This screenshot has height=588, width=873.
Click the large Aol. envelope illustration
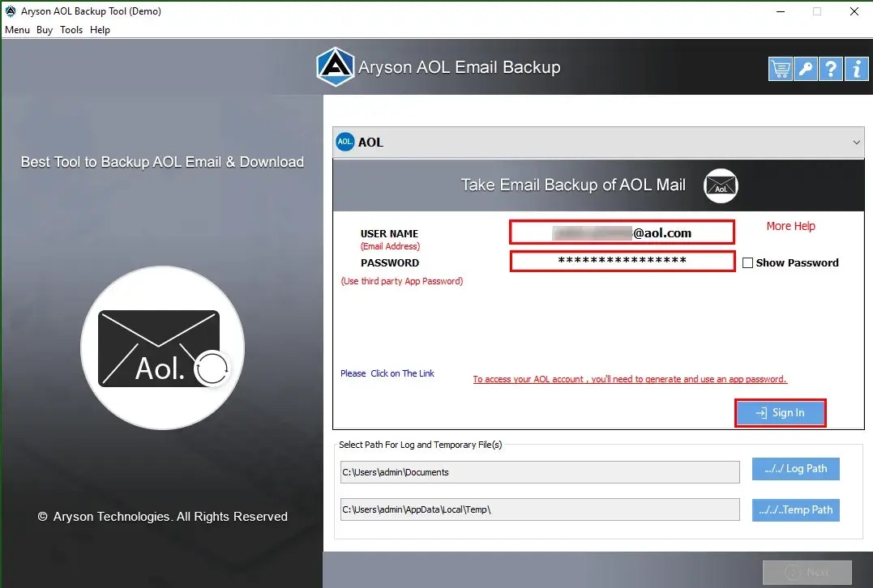click(163, 347)
